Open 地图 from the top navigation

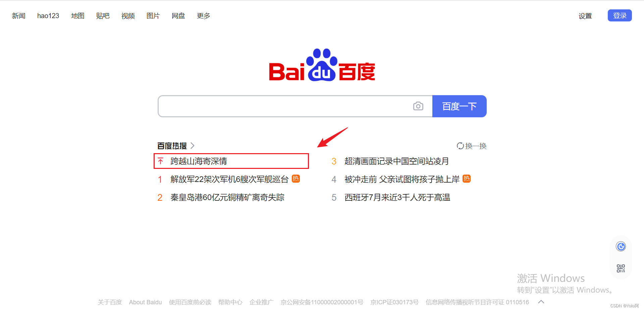click(x=77, y=16)
